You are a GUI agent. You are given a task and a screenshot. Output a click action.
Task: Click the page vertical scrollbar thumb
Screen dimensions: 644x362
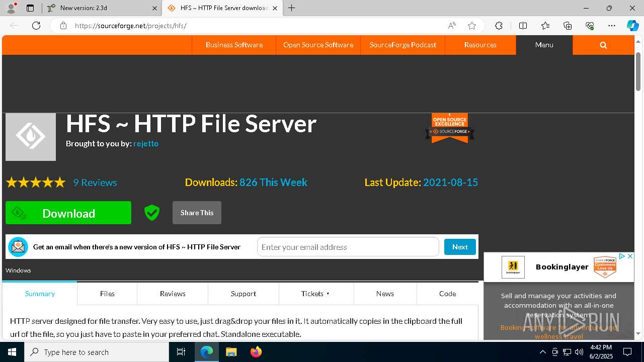(638, 71)
